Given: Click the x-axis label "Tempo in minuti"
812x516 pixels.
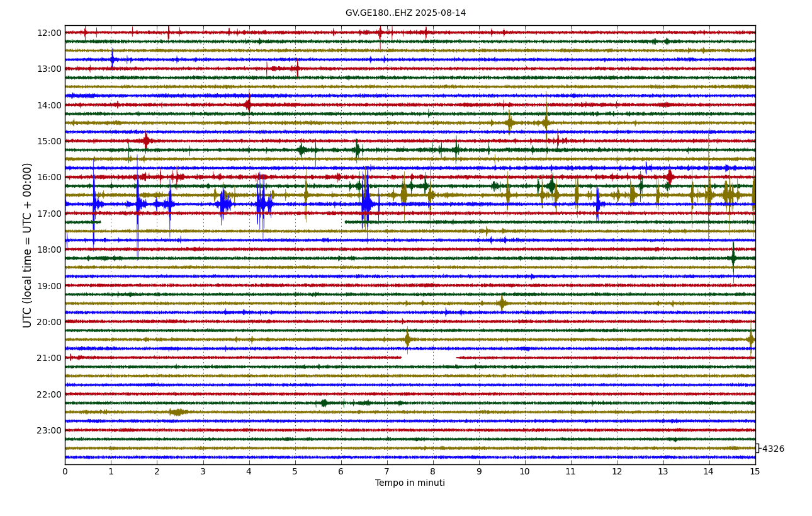Looking at the screenshot, I should tap(410, 483).
